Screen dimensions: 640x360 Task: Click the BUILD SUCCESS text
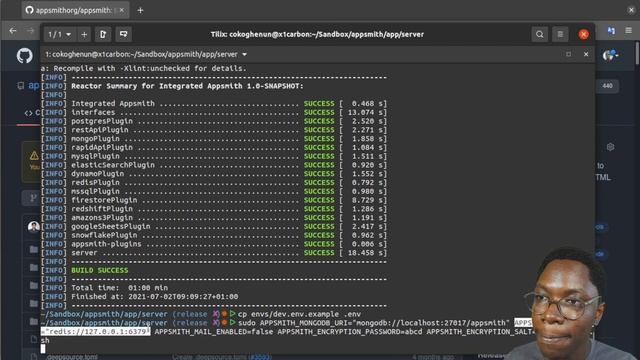click(x=100, y=270)
